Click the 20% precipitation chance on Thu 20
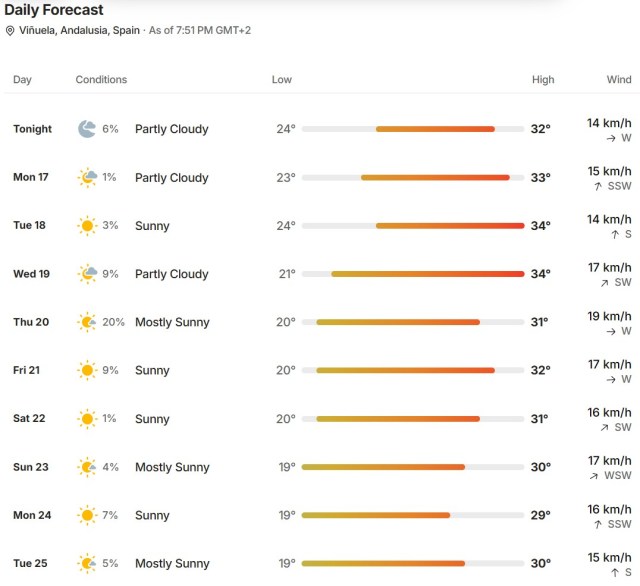 coord(113,322)
